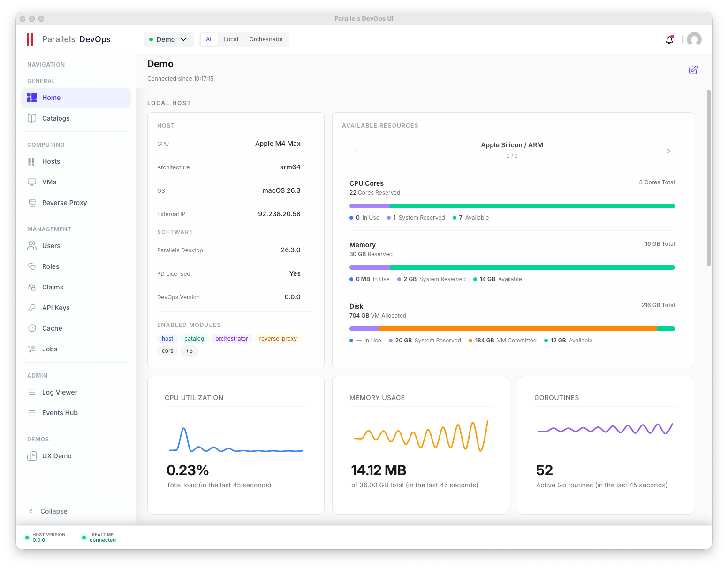Click the UX Demo icon

coord(32,456)
